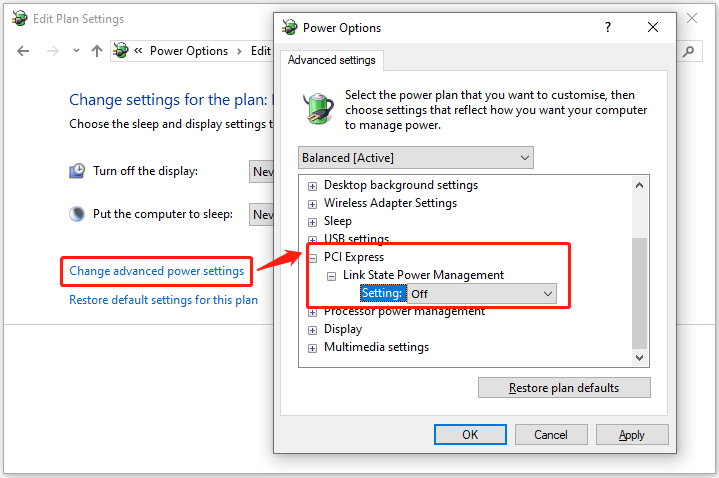This screenshot has height=478, width=719.
Task: Click Apply in Power Options dialog
Action: point(632,434)
